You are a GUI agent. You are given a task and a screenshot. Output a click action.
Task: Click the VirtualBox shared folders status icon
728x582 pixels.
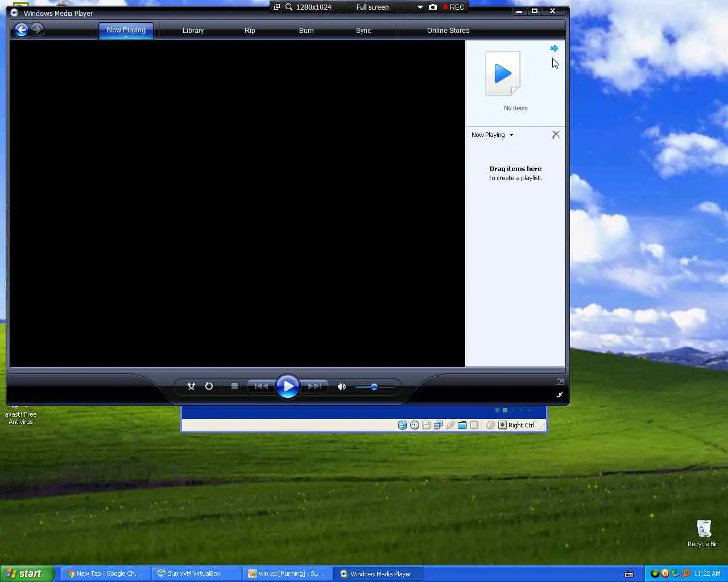pos(462,425)
